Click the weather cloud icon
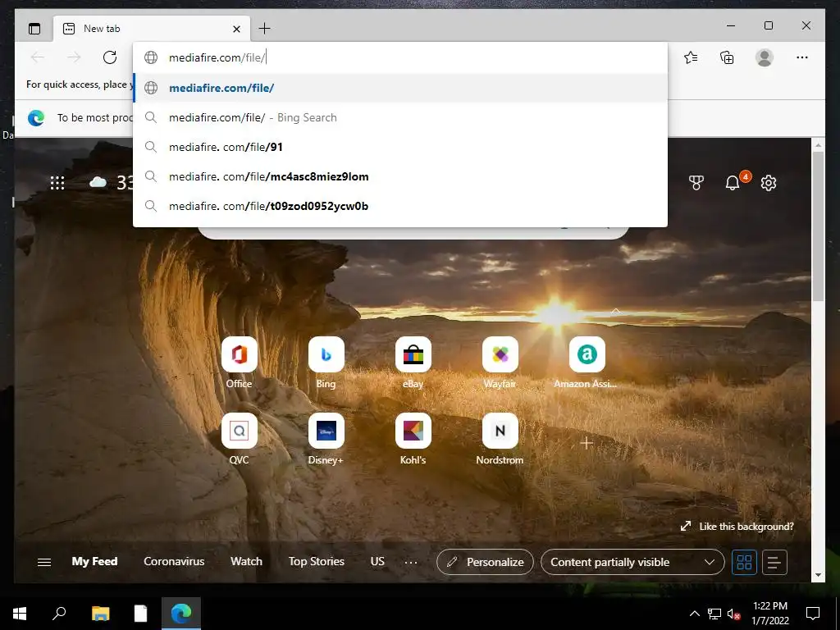The height and width of the screenshot is (630, 840). tap(98, 182)
